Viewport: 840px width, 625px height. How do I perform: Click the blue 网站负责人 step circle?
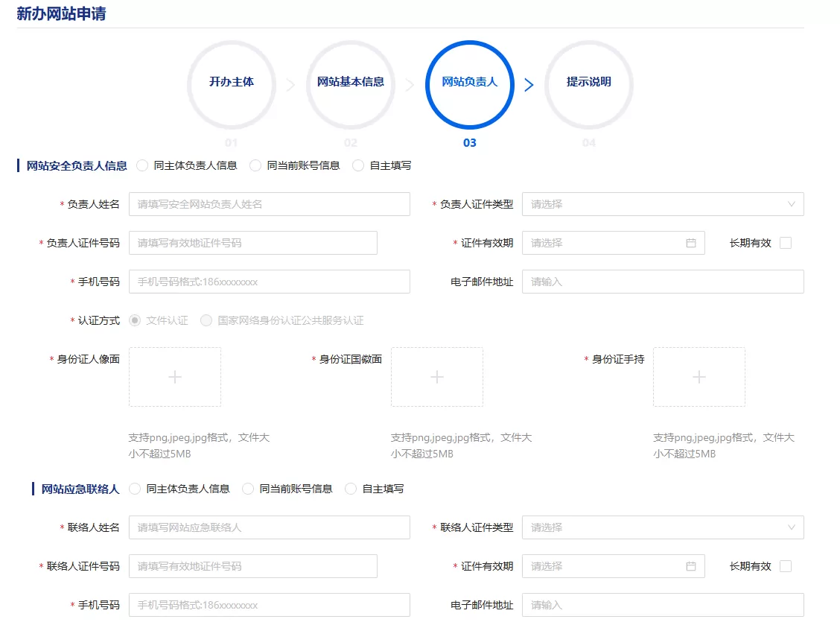(x=469, y=85)
